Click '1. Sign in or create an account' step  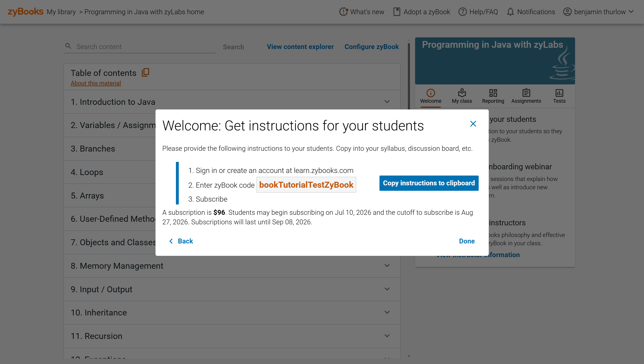click(271, 170)
